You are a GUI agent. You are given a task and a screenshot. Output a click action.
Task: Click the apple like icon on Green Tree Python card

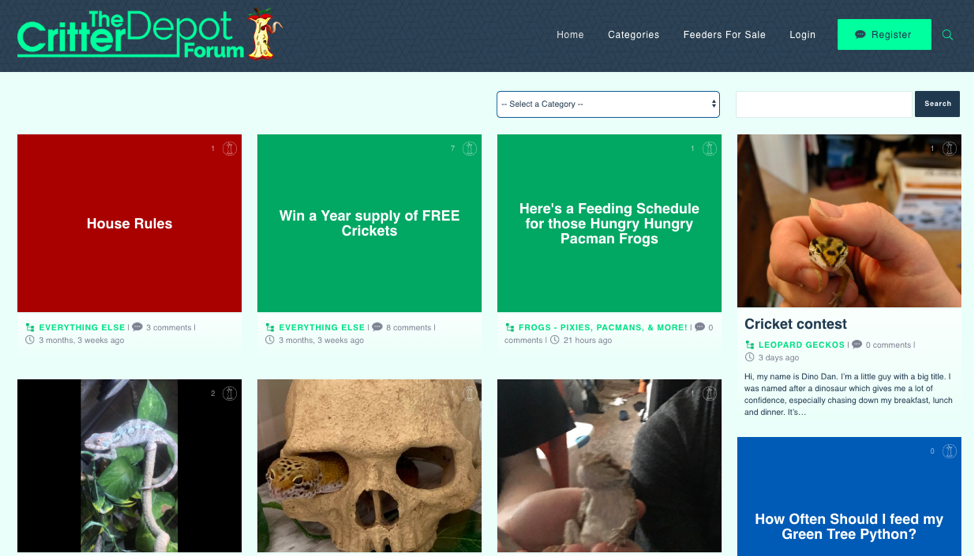949,451
